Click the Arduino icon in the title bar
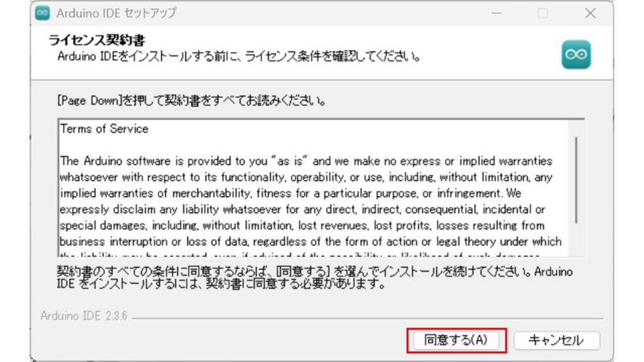This screenshot has width=644, height=362. coord(43,13)
